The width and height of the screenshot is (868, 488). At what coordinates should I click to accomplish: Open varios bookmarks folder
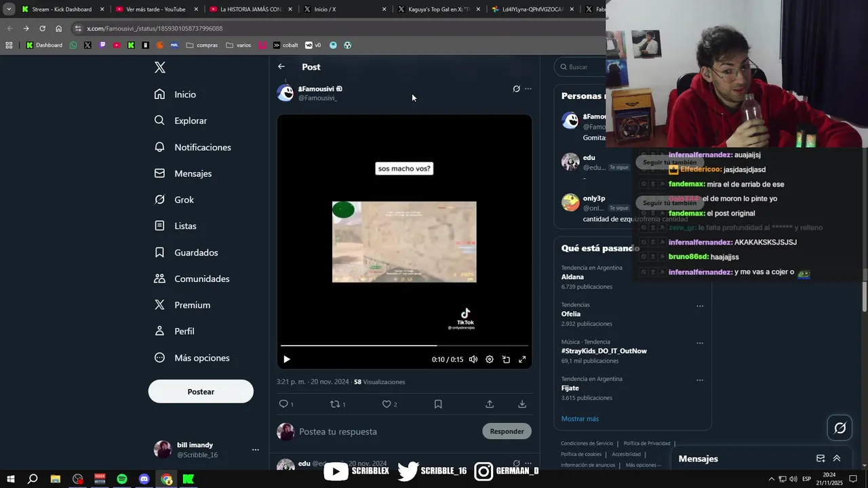point(239,45)
